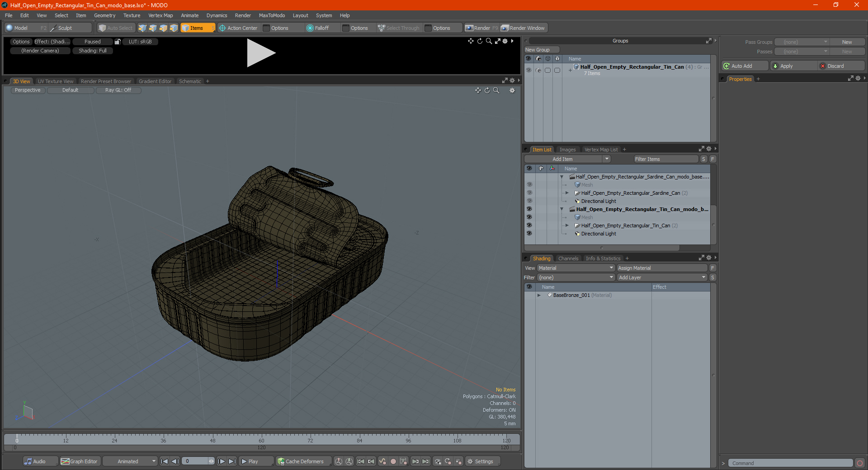Click the Perspective view type button
Screen dimensions: 868x470
coord(28,90)
